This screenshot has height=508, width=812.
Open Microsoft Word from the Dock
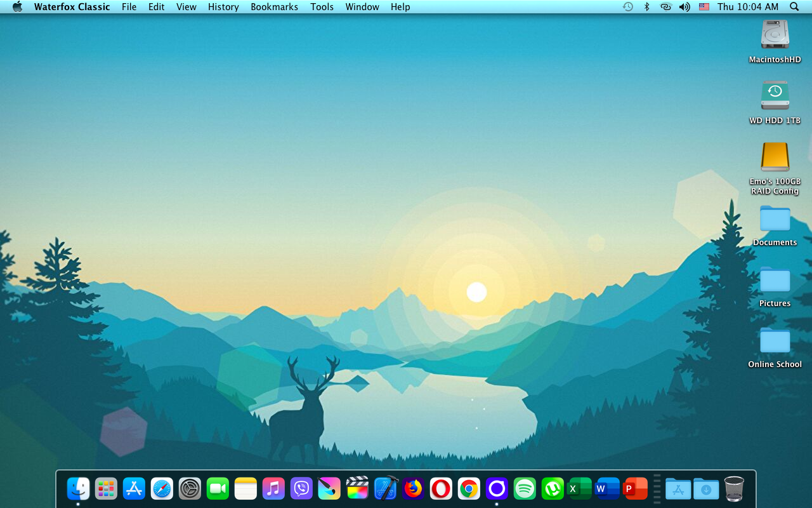click(608, 488)
